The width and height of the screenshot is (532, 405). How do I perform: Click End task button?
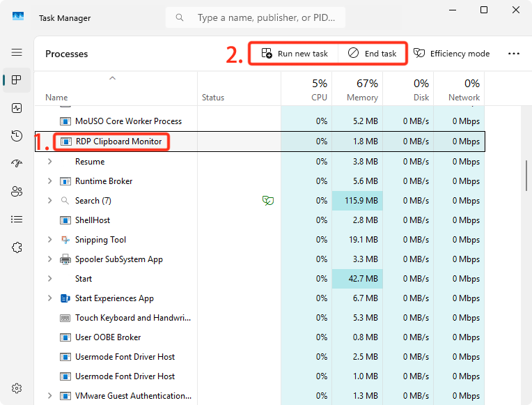373,54
